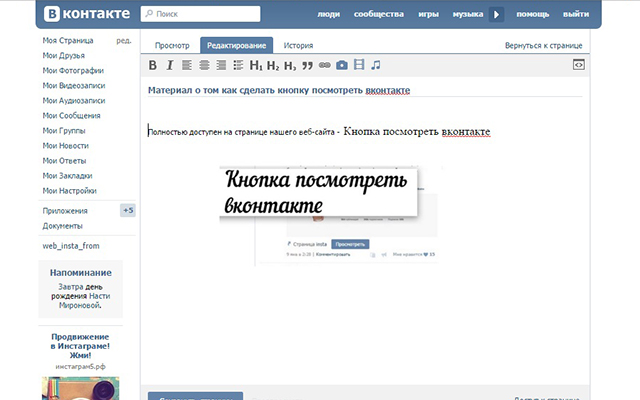Open игры in the top navigation
This screenshot has width=640, height=400.
tap(428, 14)
